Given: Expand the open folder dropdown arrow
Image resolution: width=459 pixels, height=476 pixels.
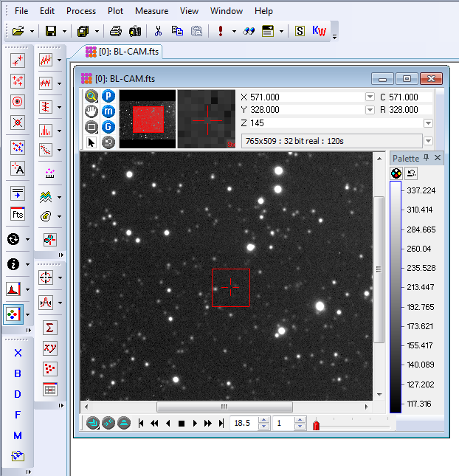Looking at the screenshot, I should click(x=32, y=31).
